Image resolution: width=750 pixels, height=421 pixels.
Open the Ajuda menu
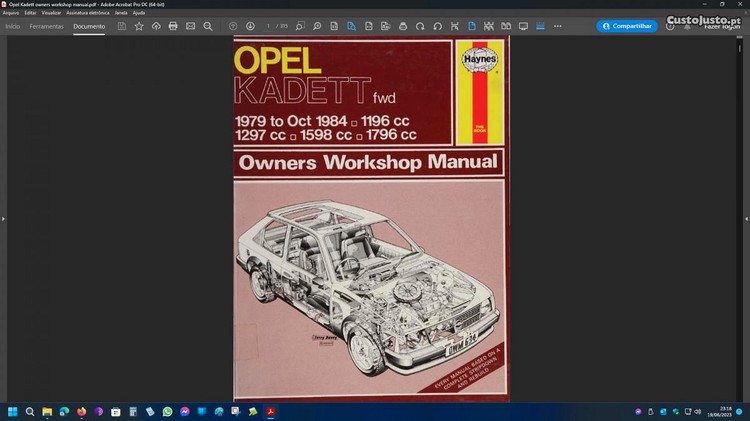tap(139, 13)
